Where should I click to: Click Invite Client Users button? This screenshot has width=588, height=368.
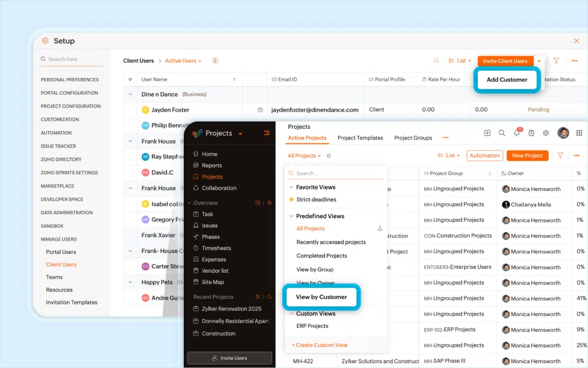[x=505, y=61]
